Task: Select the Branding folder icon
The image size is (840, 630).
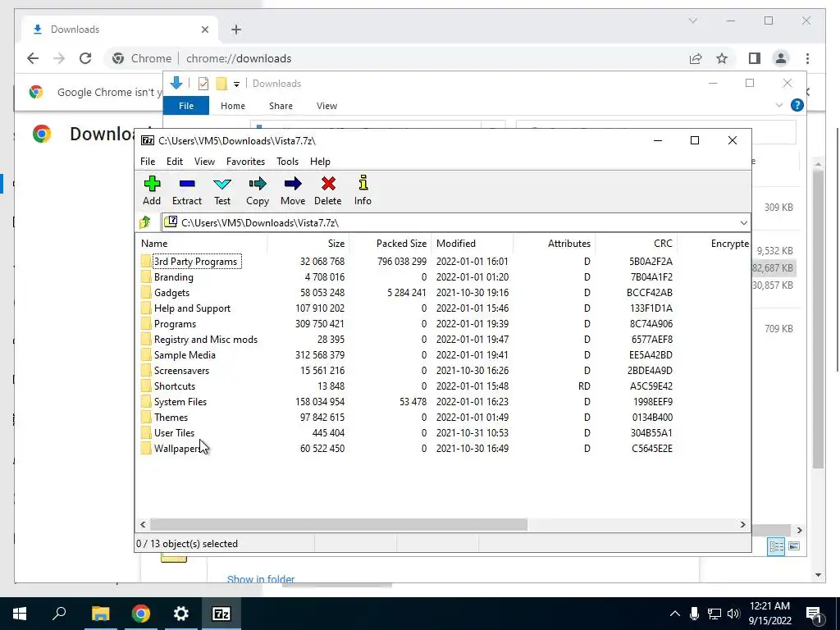Action: 146,277
